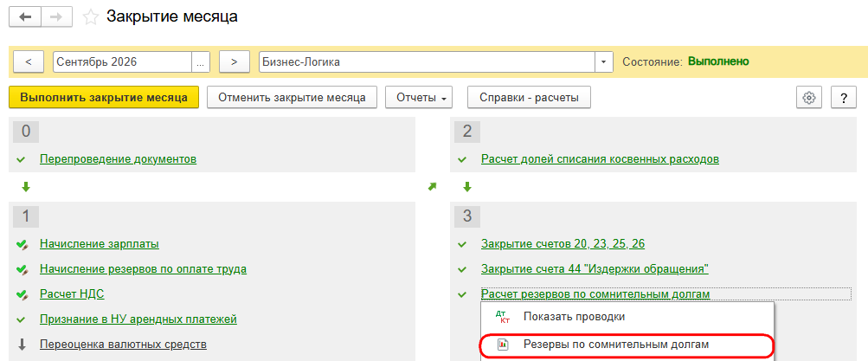Click checkmark next to 'Признание в НУ арендных платежей'
The image size is (868, 361).
click(21, 320)
